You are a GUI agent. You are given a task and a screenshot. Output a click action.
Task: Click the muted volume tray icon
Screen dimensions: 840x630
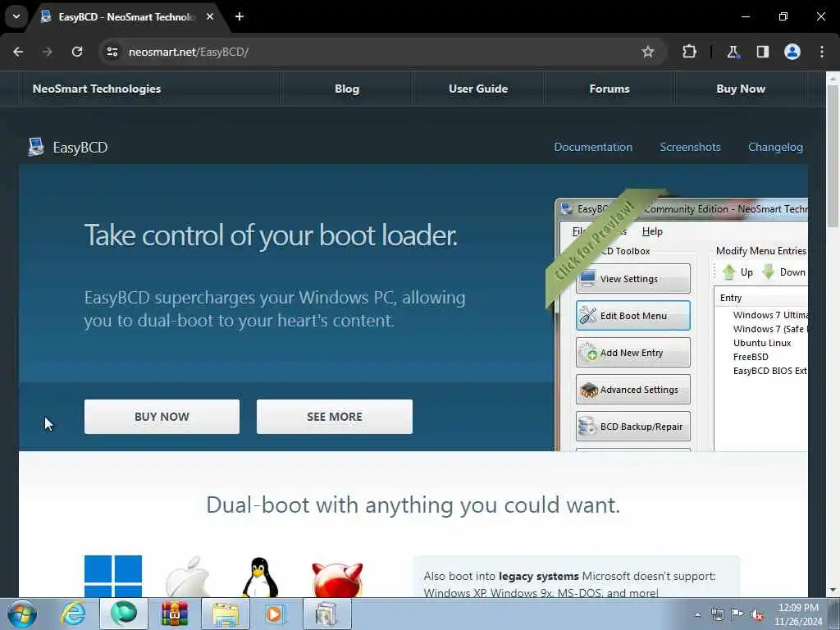tap(757, 614)
